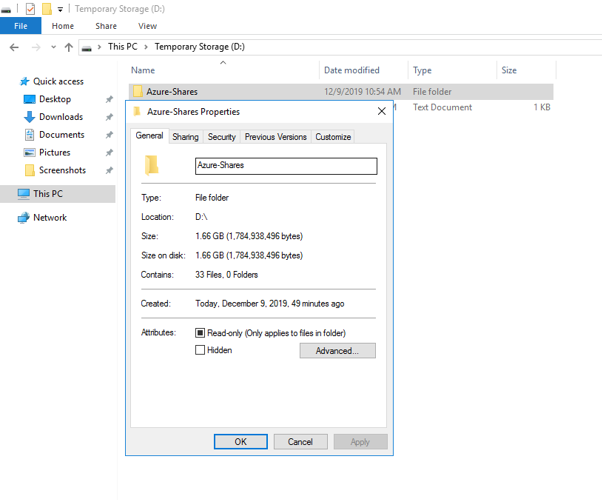The height and width of the screenshot is (500, 602).
Task: Open the View ribbon tab
Action: click(147, 26)
